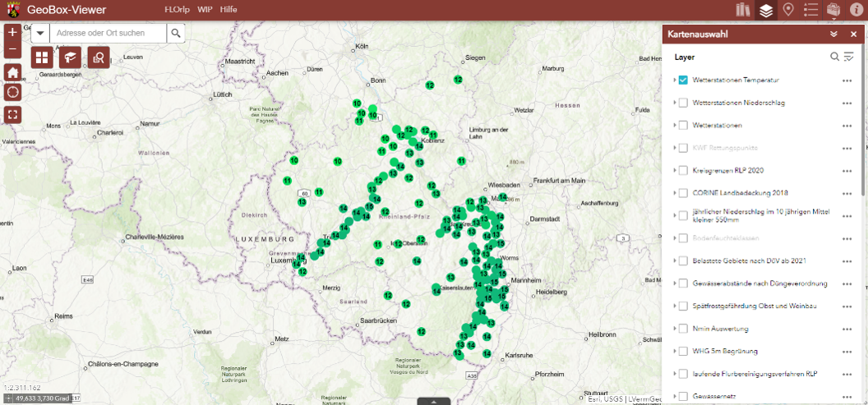Open search source dropdown arrow
Screen dimensions: 868x405
point(39,33)
